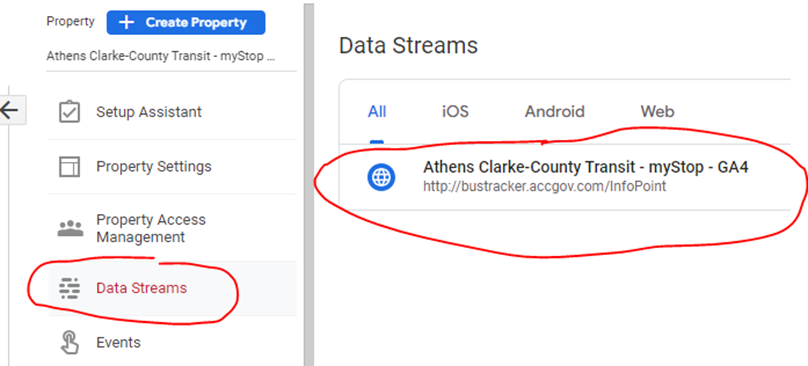Click the Property Settings layout icon
808x366 pixels.
click(70, 167)
